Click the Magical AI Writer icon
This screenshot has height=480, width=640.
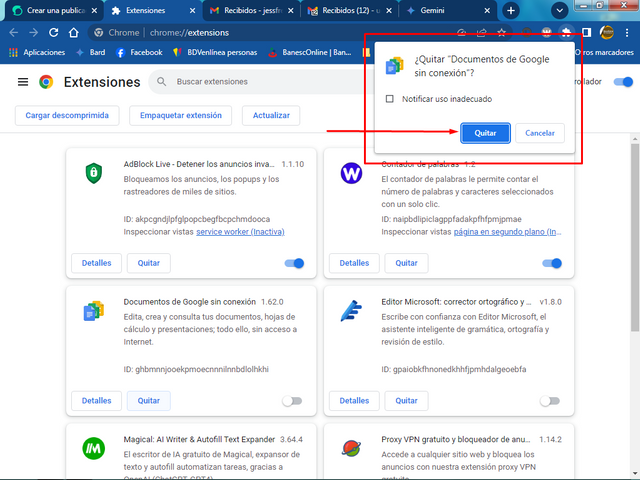[x=94, y=449]
